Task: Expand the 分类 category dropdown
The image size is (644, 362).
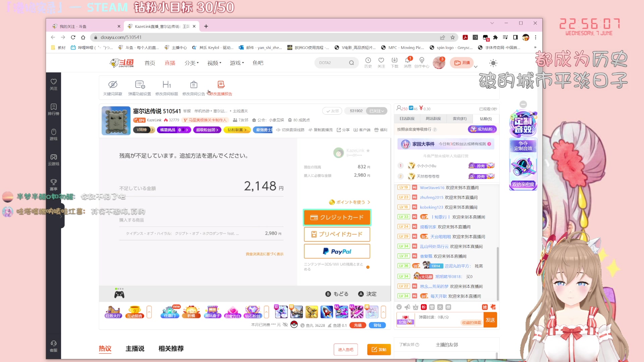Action: pyautogui.click(x=192, y=63)
